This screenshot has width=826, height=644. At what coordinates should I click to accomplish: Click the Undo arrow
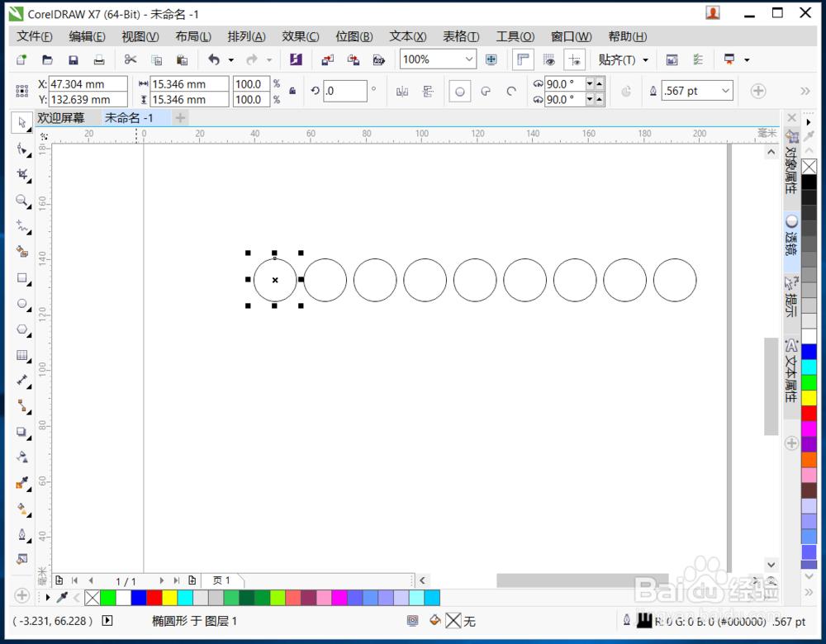[214, 59]
